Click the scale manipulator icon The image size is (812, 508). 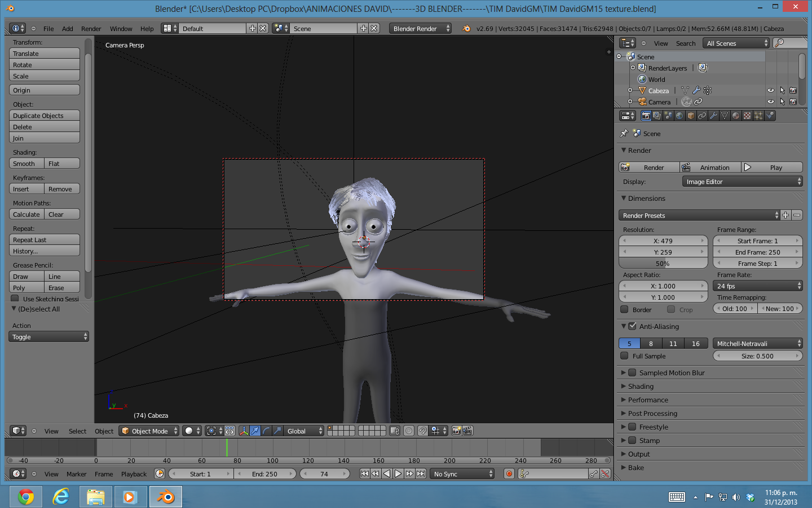(278, 431)
